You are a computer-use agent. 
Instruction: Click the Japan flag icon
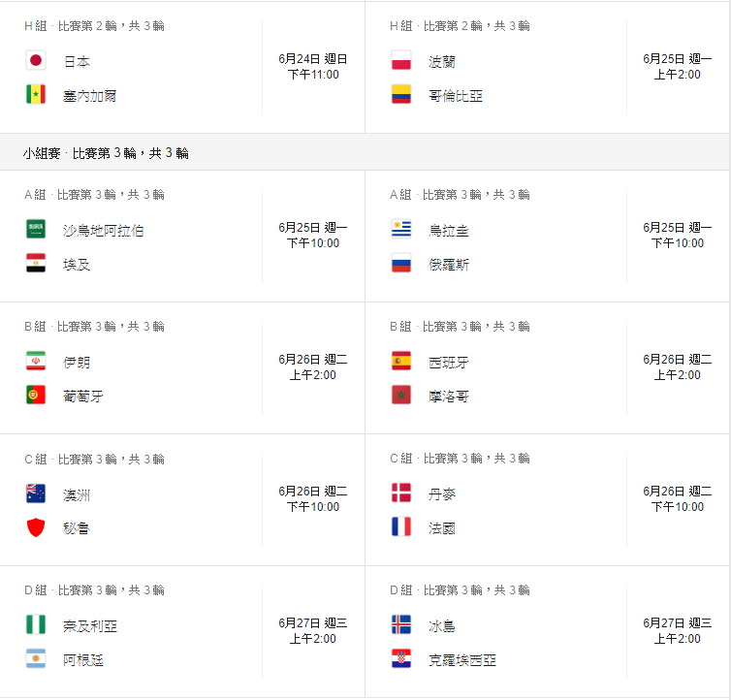36,61
